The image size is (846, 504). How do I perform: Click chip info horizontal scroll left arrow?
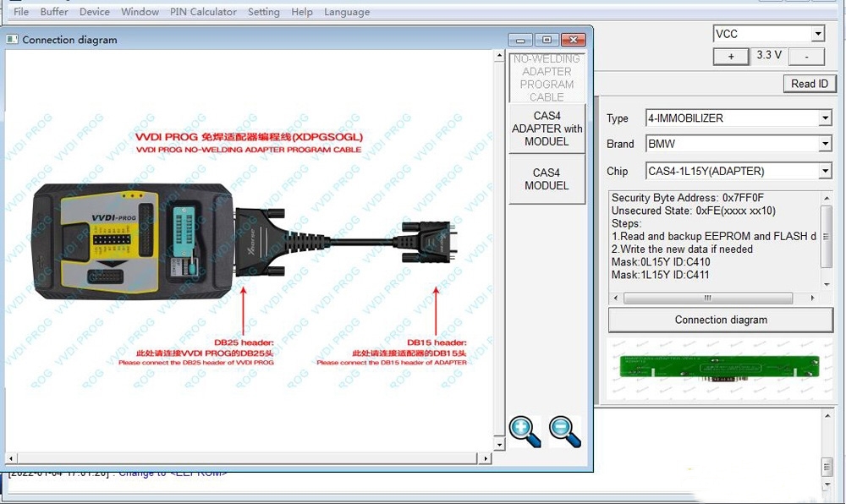point(616,298)
